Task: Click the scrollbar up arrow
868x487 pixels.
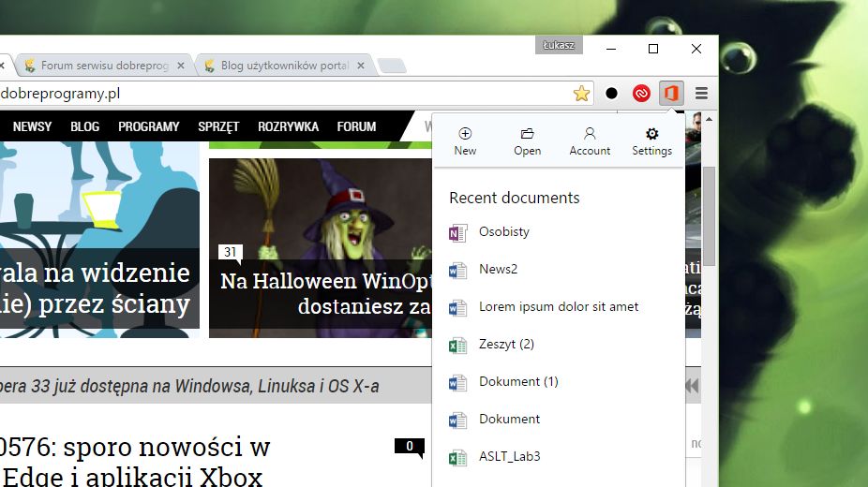Action: point(710,119)
